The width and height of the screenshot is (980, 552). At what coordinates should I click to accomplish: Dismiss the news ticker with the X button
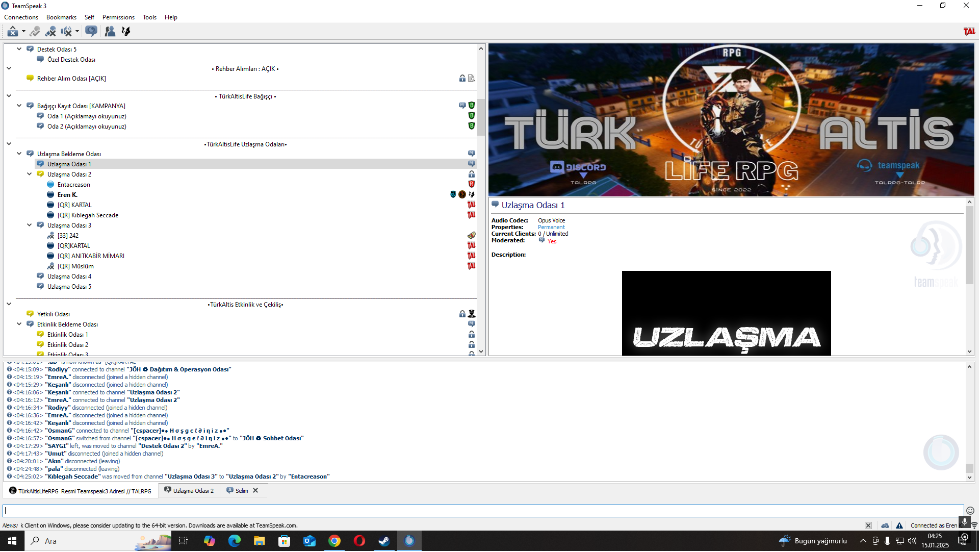[x=868, y=526]
